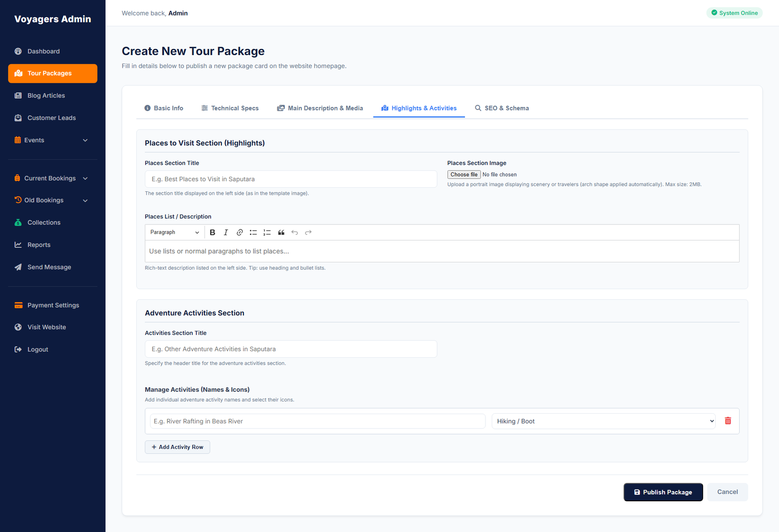Screen dimensions: 779x532
Task: Click Add Activity Row button
Action: (x=177, y=447)
